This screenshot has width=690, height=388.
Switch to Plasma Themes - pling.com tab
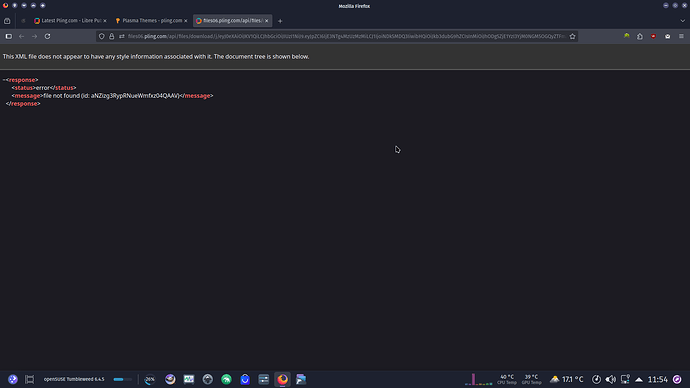(151, 21)
